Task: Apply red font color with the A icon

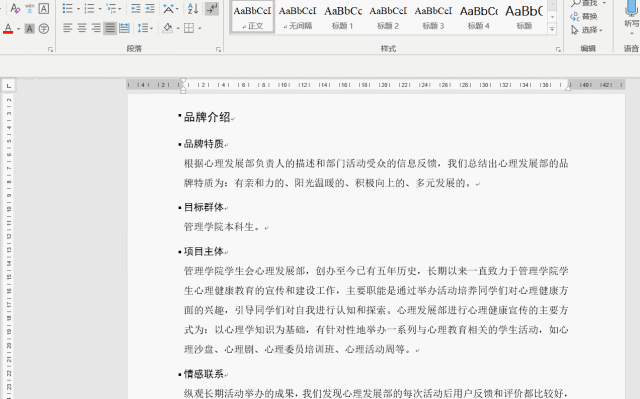Action: tap(8, 28)
